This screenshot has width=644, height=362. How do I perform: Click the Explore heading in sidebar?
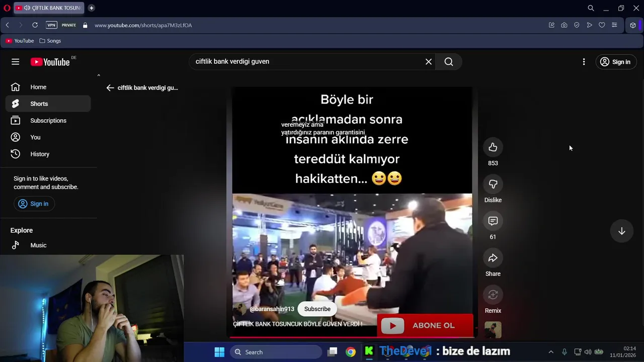point(22,230)
